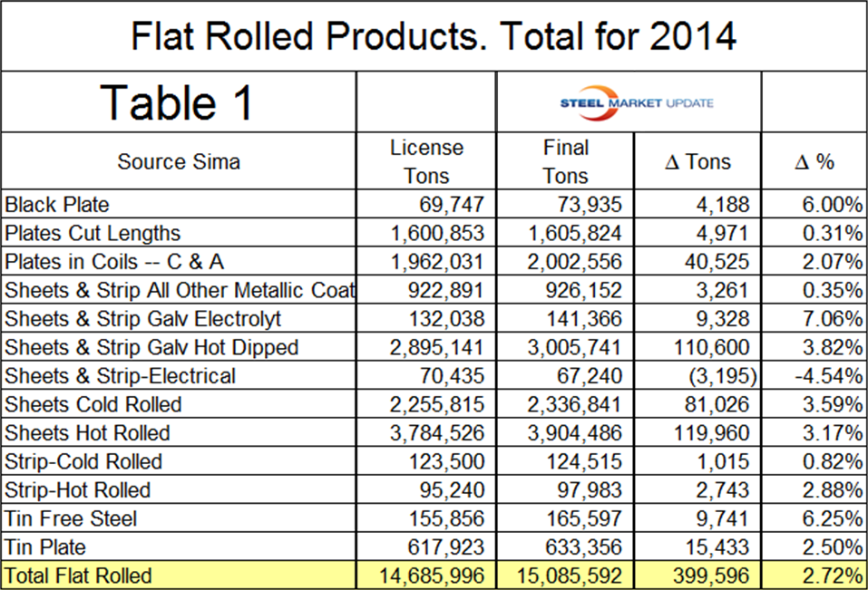Click the 'License Tons' column header

click(x=426, y=161)
